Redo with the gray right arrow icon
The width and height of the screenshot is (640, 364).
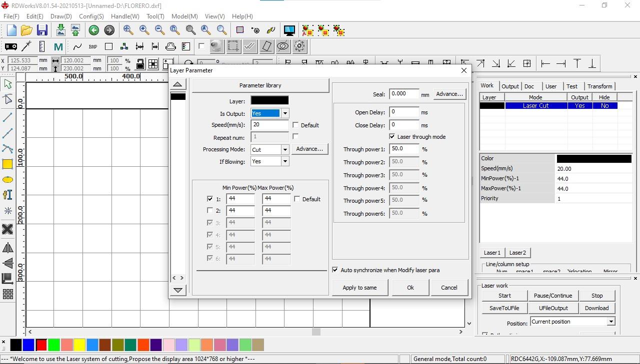109,30
